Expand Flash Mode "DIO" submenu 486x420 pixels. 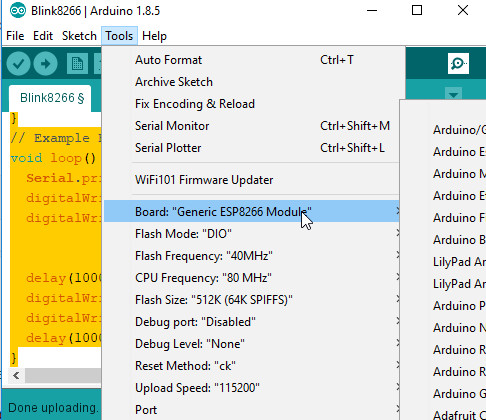pyautogui.click(x=251, y=234)
